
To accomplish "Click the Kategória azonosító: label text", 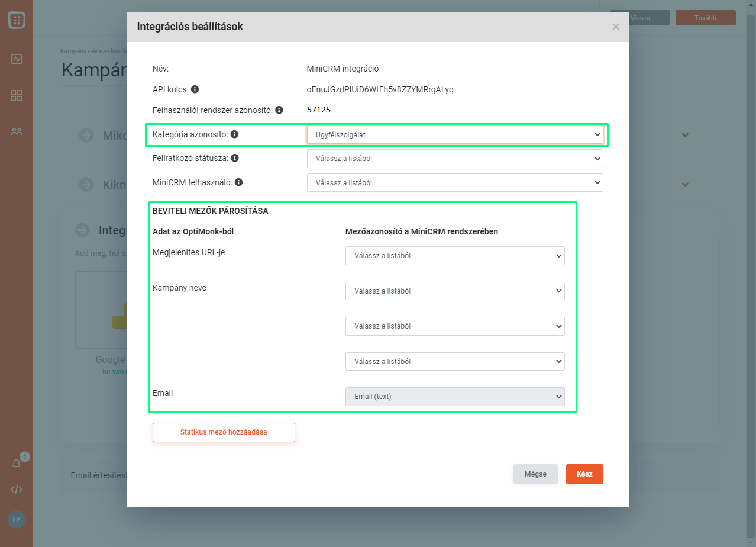I will point(190,134).
